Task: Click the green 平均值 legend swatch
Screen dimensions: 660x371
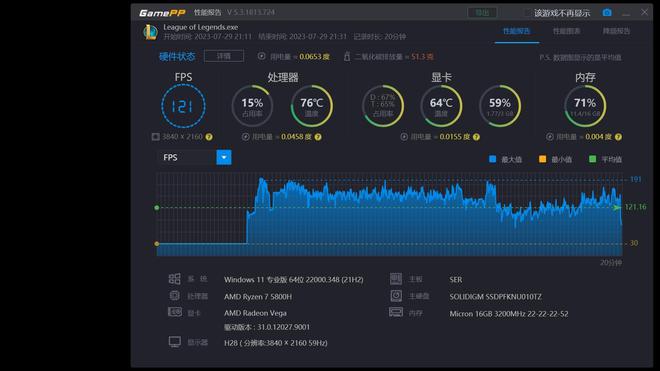Action: [593, 159]
